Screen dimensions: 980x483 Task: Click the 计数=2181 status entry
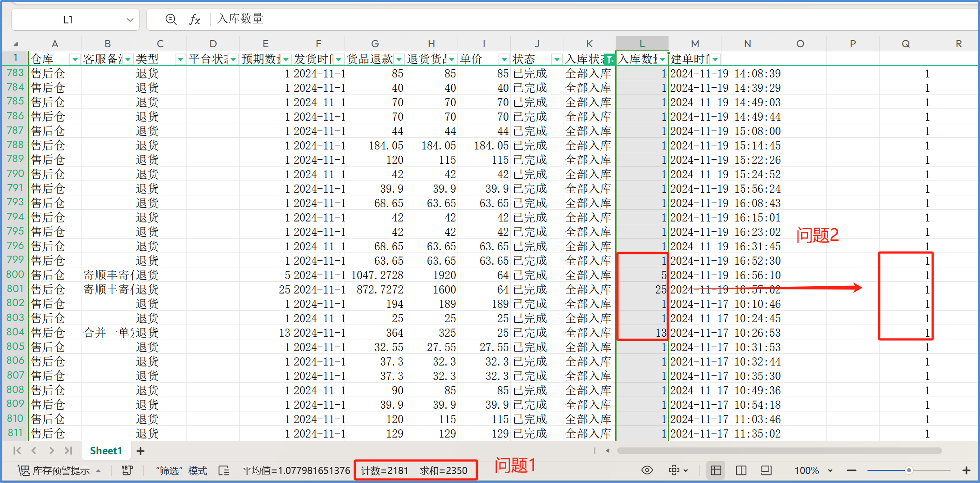pos(385,470)
